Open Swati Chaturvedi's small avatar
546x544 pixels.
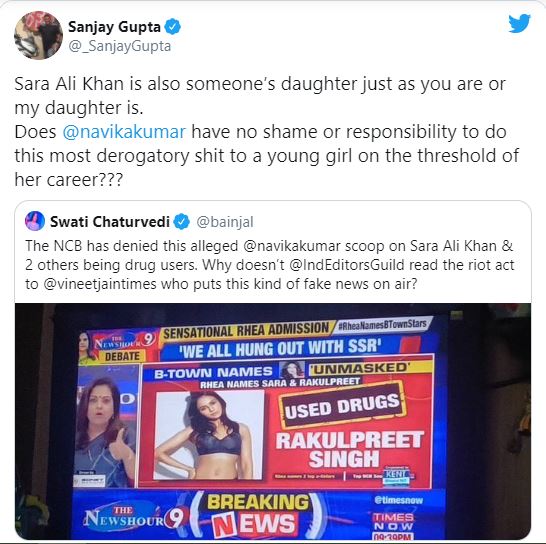coord(35,221)
